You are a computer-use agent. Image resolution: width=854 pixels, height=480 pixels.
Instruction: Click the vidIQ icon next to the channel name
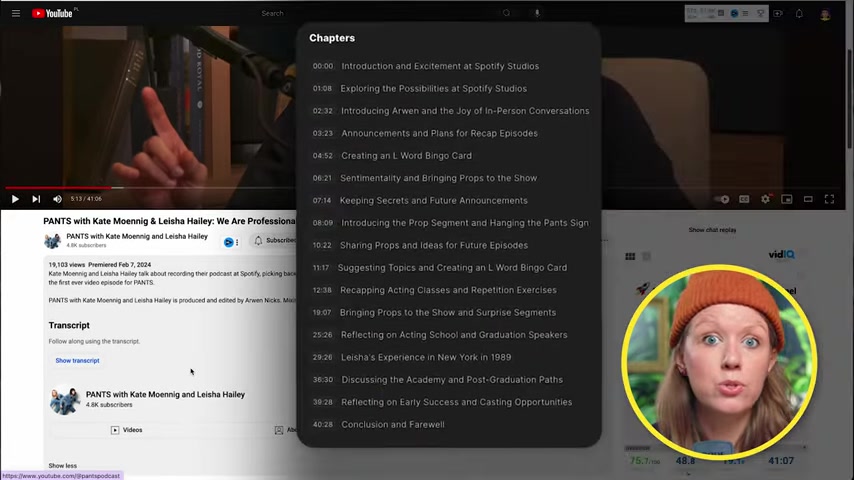[230, 242]
